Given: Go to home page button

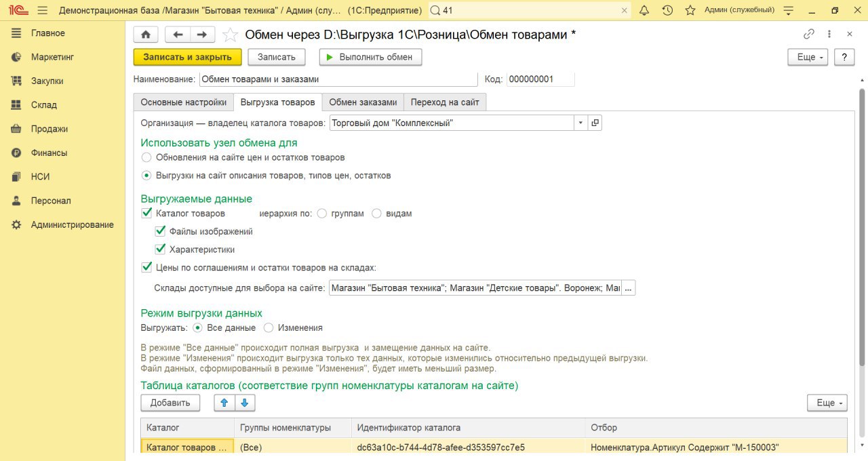Looking at the screenshot, I should pos(146,35).
